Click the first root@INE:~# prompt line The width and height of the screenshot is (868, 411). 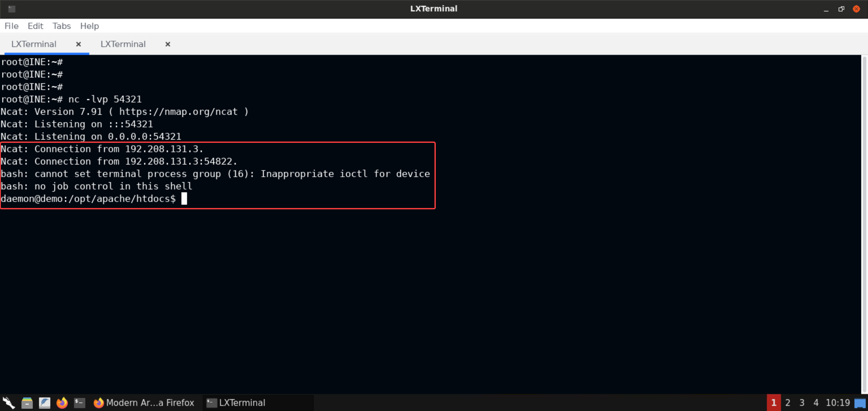pyautogui.click(x=32, y=62)
